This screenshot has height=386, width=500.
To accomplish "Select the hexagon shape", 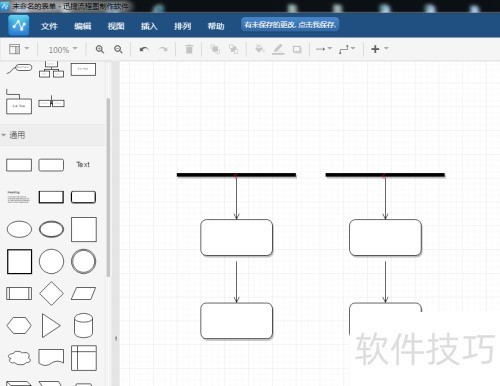I will 19,325.
